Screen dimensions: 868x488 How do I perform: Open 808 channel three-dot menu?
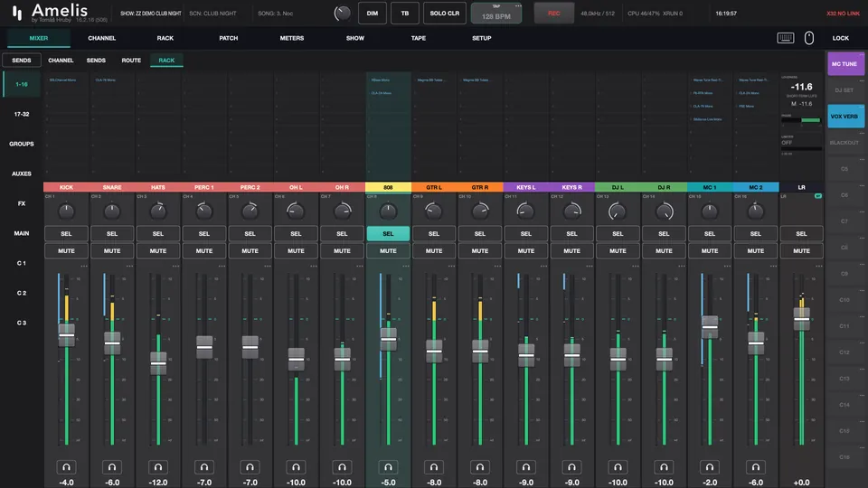pyautogui.click(x=406, y=266)
